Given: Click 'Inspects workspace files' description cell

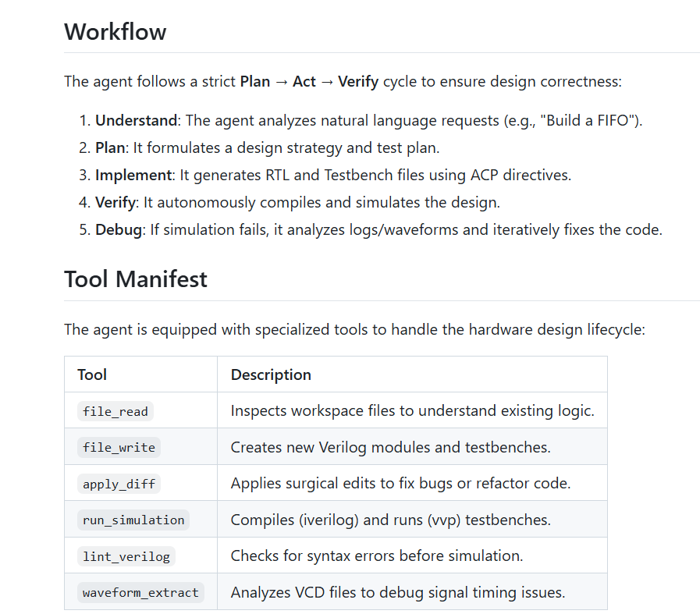Looking at the screenshot, I should (x=413, y=410).
